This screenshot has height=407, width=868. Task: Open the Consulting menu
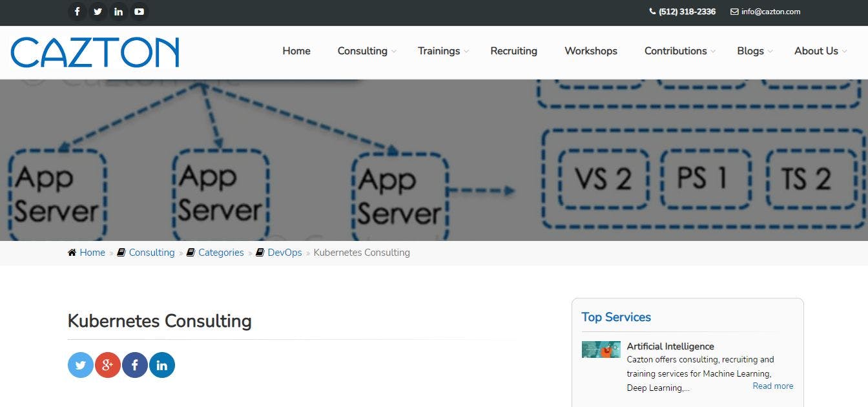point(362,51)
